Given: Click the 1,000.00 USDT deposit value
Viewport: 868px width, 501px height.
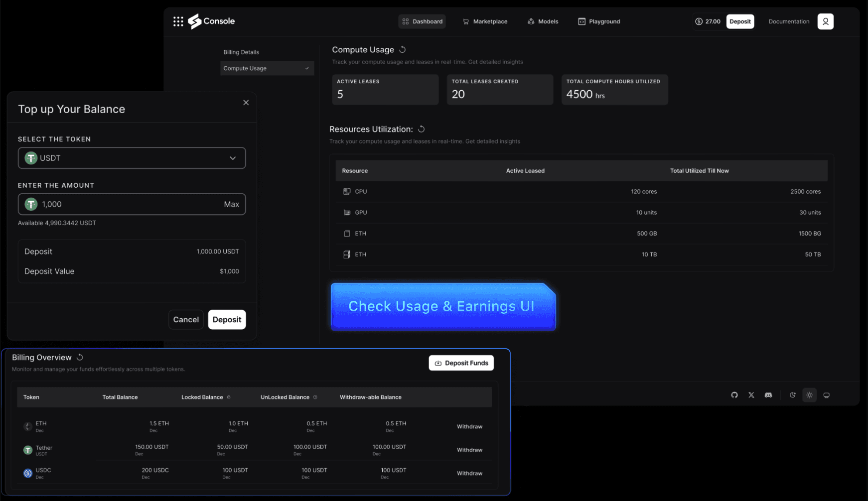Looking at the screenshot, I should click(218, 251).
